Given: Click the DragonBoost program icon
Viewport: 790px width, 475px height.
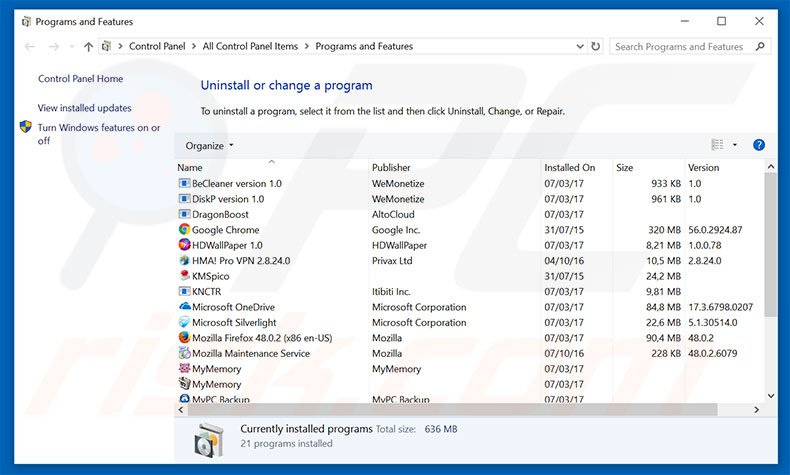Looking at the screenshot, I should click(x=184, y=214).
